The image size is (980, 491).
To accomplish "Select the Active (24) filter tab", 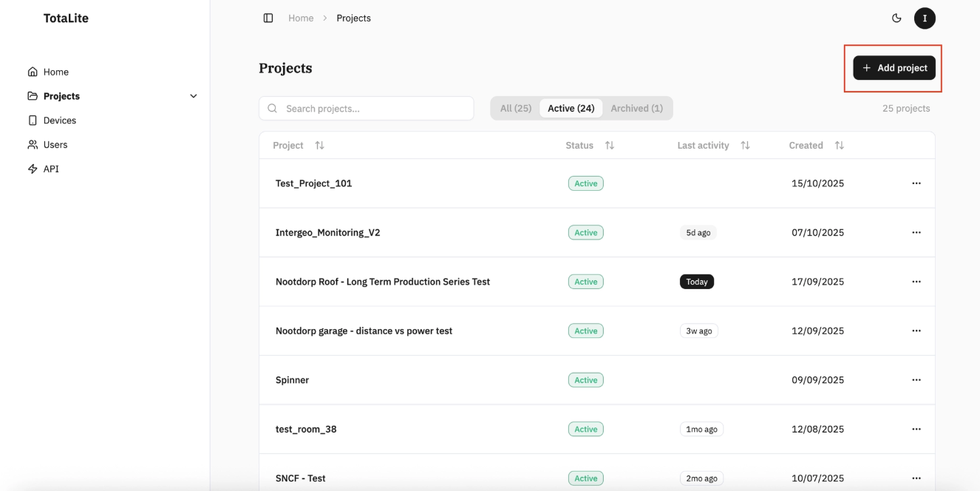I will pyautogui.click(x=571, y=108).
